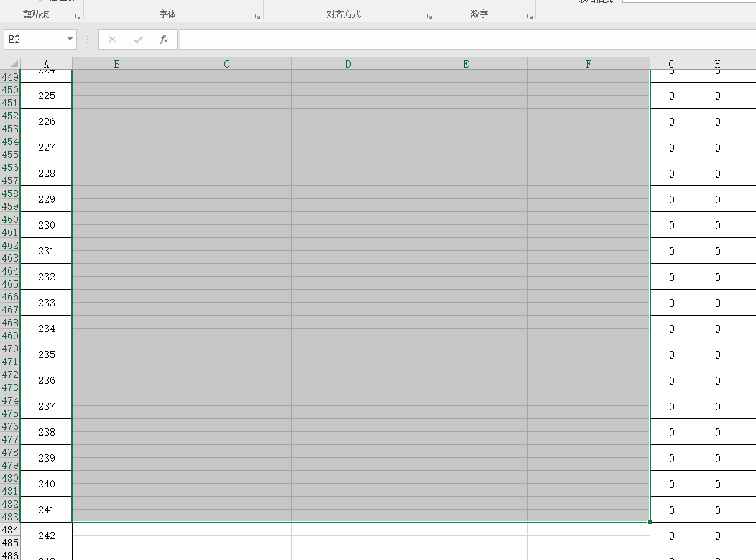Click the G column 0 in row 230
The height and width of the screenshot is (560, 756).
pyautogui.click(x=672, y=225)
